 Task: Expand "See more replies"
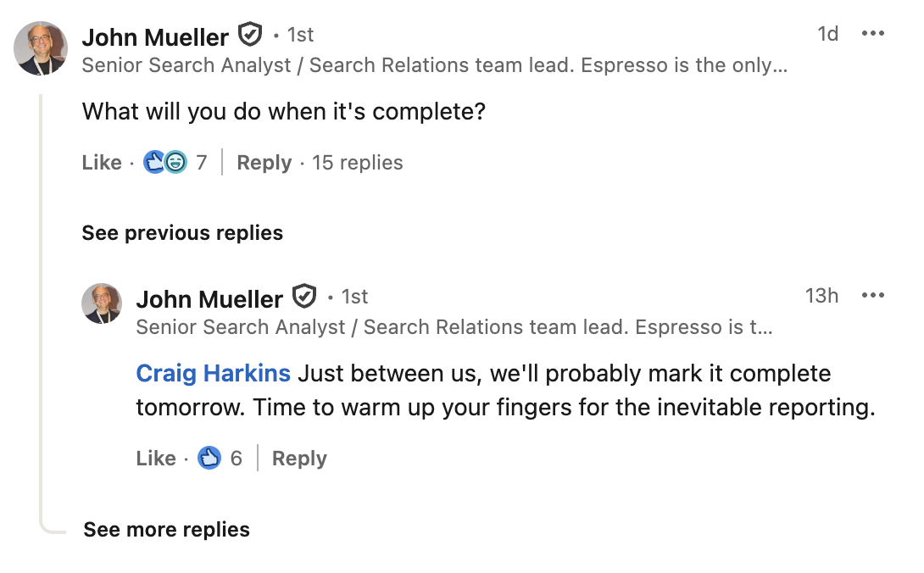(166, 530)
